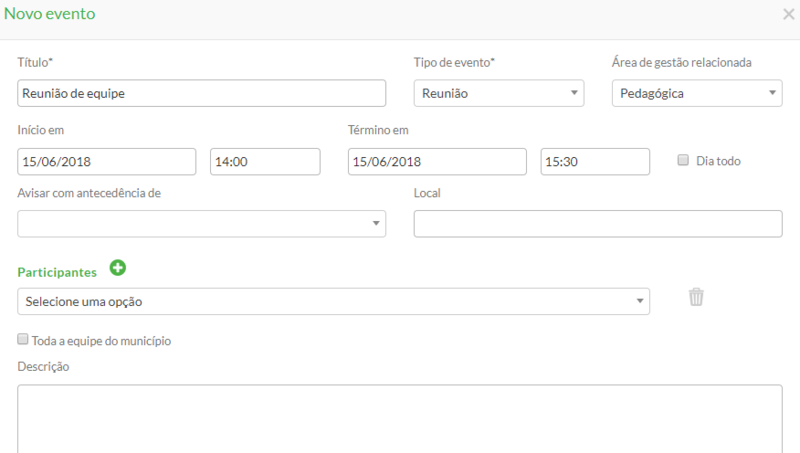Click the Local input field
Viewport: 800px width, 453px height.
[x=597, y=223]
